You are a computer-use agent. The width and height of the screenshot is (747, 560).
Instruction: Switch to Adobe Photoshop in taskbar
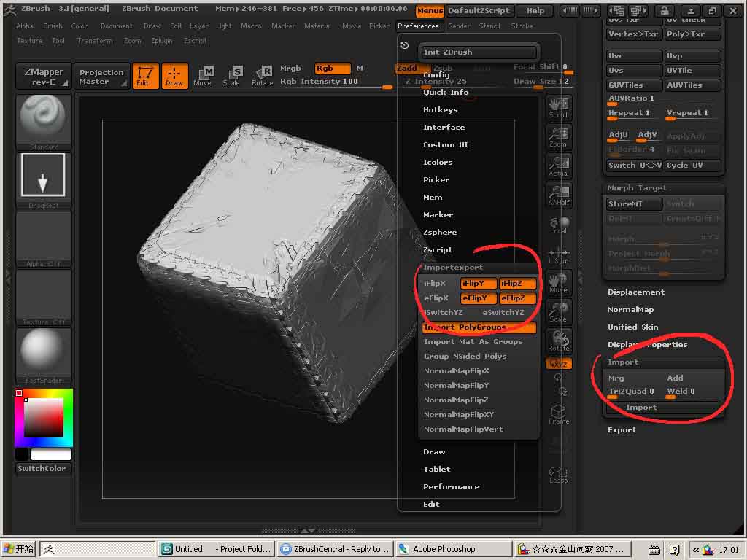coord(454,549)
